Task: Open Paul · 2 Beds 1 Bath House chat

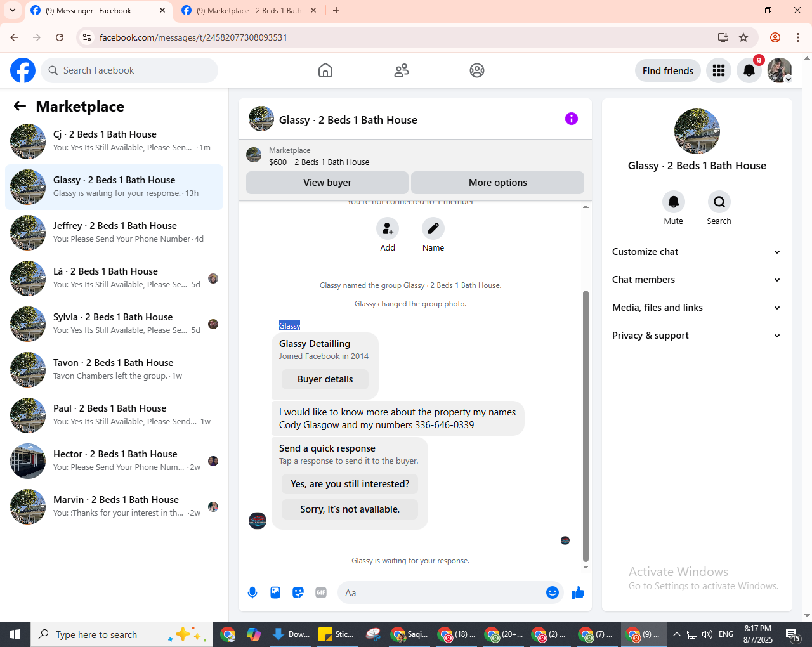Action: [x=114, y=415]
